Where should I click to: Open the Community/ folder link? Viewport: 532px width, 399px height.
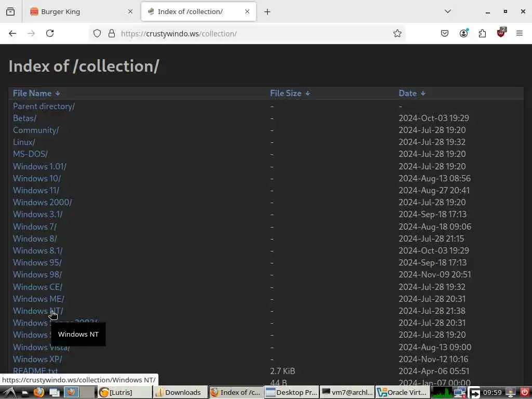(36, 130)
